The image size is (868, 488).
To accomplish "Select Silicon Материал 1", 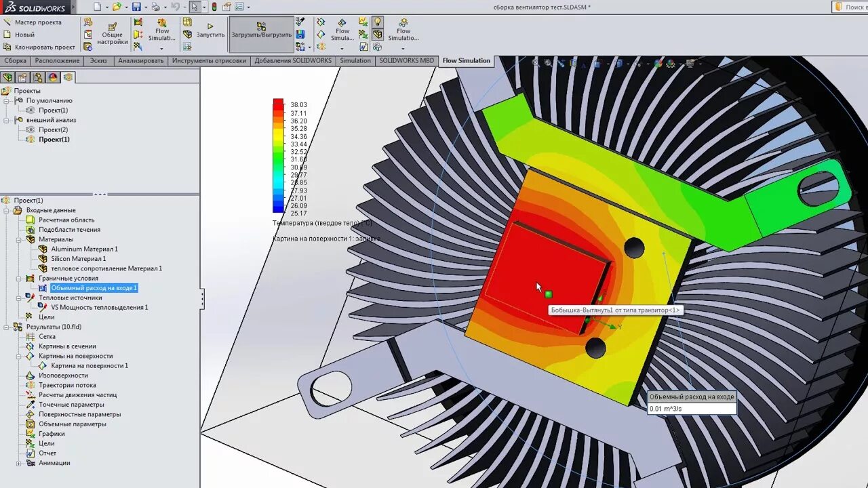I will click(x=79, y=258).
